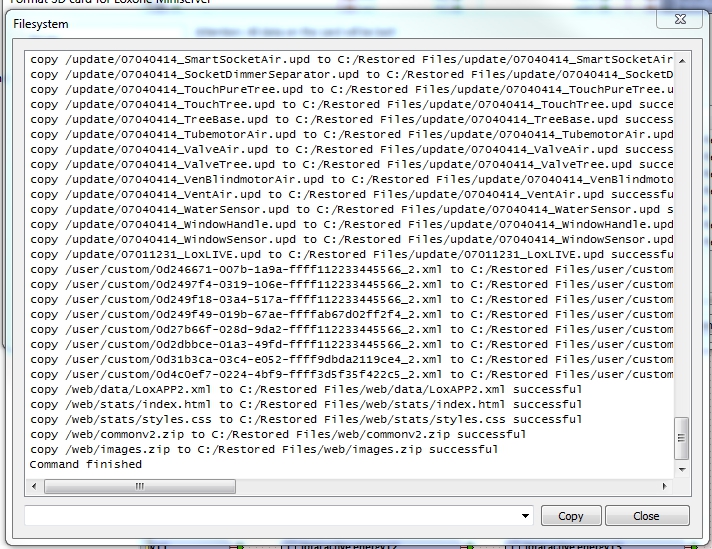Click the vertical scrollbar up arrow
Screen dimensions: 712x549
tap(682, 60)
